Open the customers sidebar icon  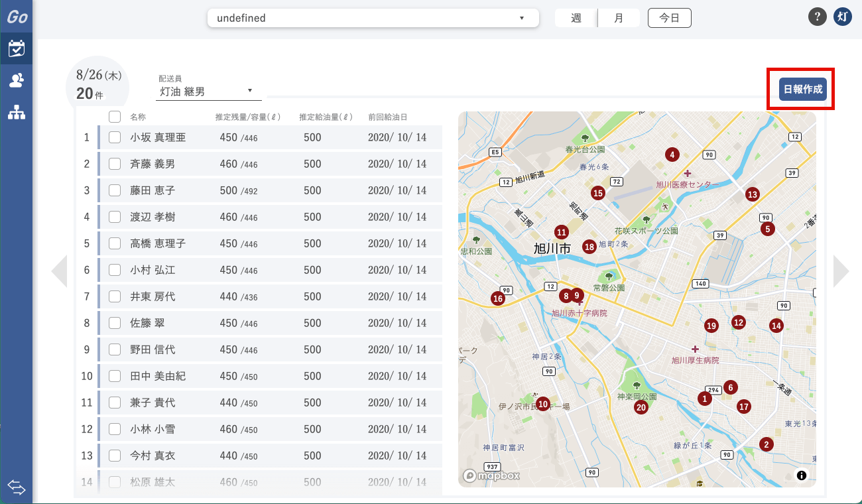click(17, 81)
